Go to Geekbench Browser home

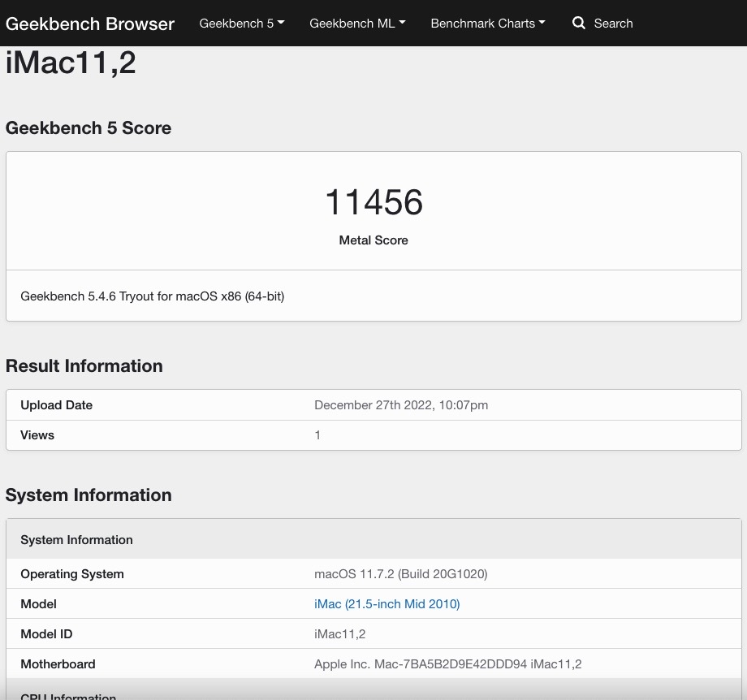click(90, 24)
